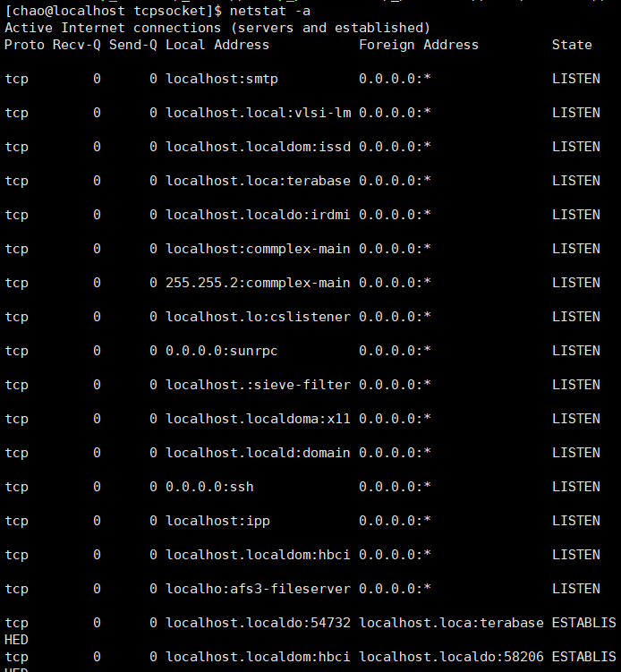Click LISTEN state of the sunrpc row

click(576, 351)
